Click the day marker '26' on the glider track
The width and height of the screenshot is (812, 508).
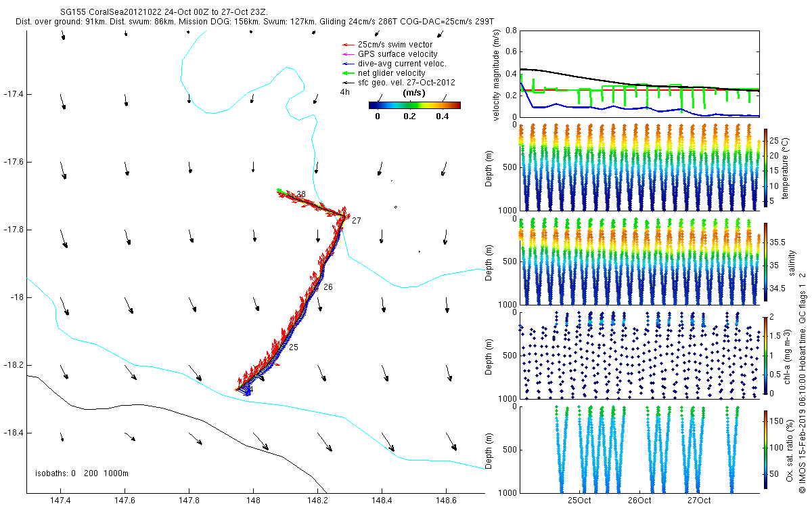point(328,287)
